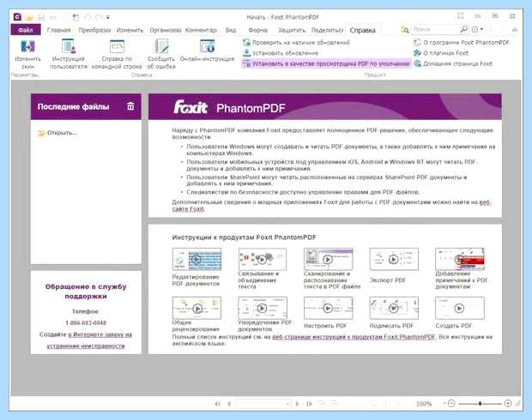Click Install Update (Установить обновление)

click(281, 53)
